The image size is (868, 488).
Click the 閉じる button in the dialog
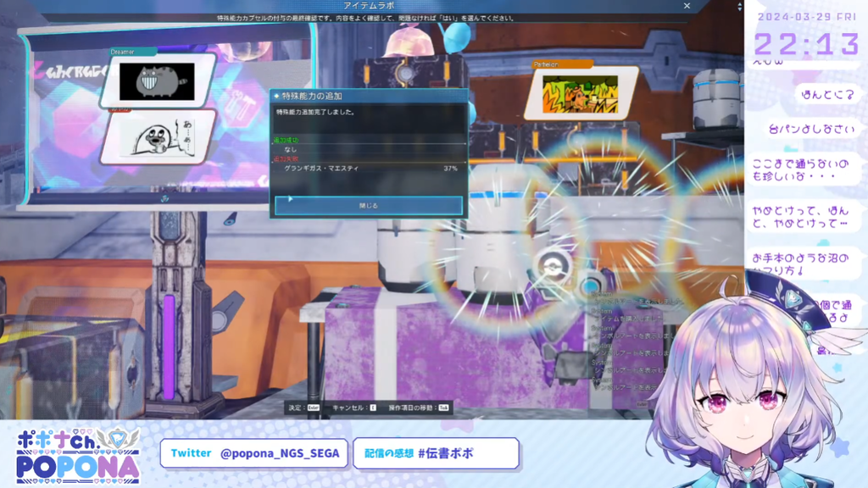(x=369, y=205)
